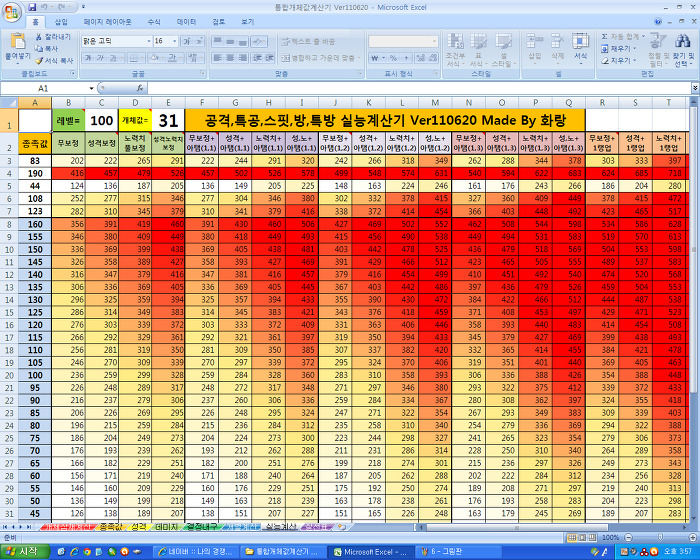This screenshot has height=560, width=700.
Task: Click the Windows Start (시작) button
Action: click(x=22, y=551)
